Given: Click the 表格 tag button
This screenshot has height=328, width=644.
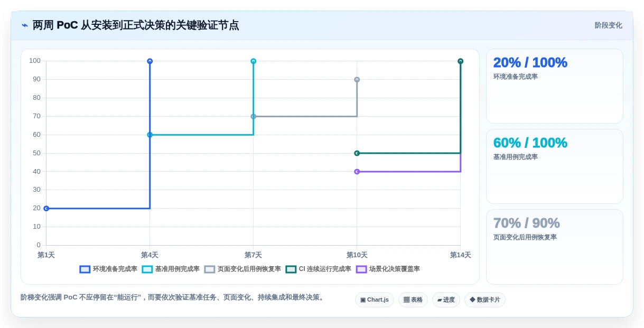Looking at the screenshot, I should click(x=413, y=300).
